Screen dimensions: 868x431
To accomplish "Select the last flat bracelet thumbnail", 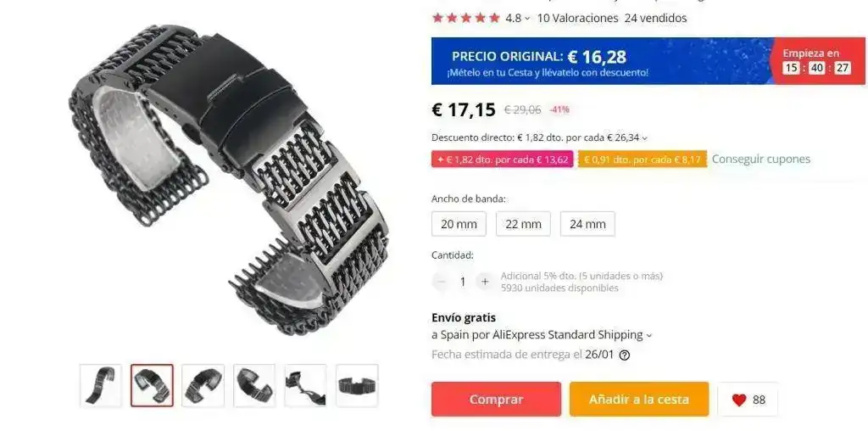I will [x=357, y=385].
